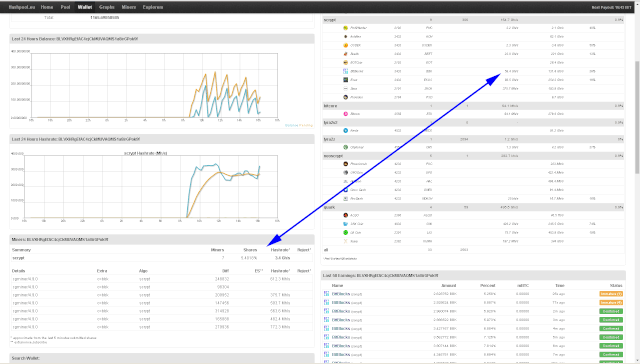Click the scrypt algorithm header row
Viewport: 640px width, 364px height.
click(473, 20)
